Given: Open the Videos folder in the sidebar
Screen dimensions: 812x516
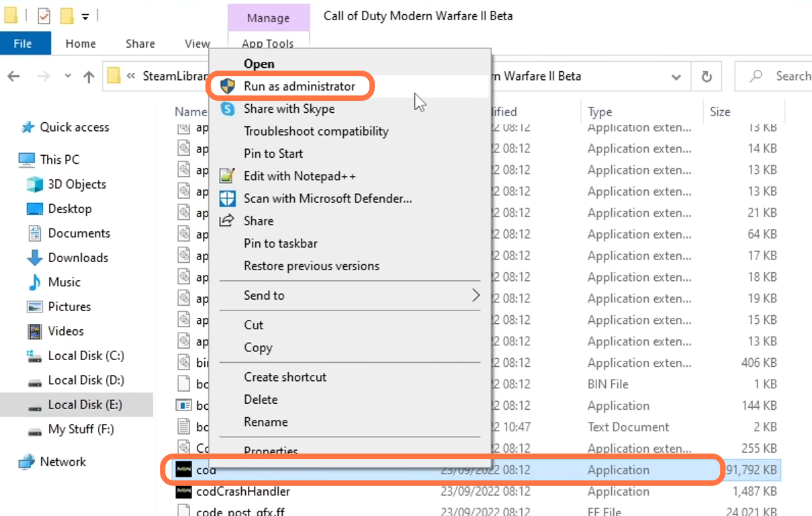Looking at the screenshot, I should coord(55,331).
